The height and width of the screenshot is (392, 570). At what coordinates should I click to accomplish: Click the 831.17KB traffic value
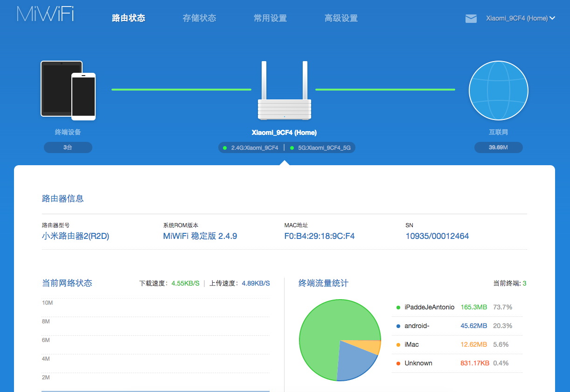[x=475, y=363]
